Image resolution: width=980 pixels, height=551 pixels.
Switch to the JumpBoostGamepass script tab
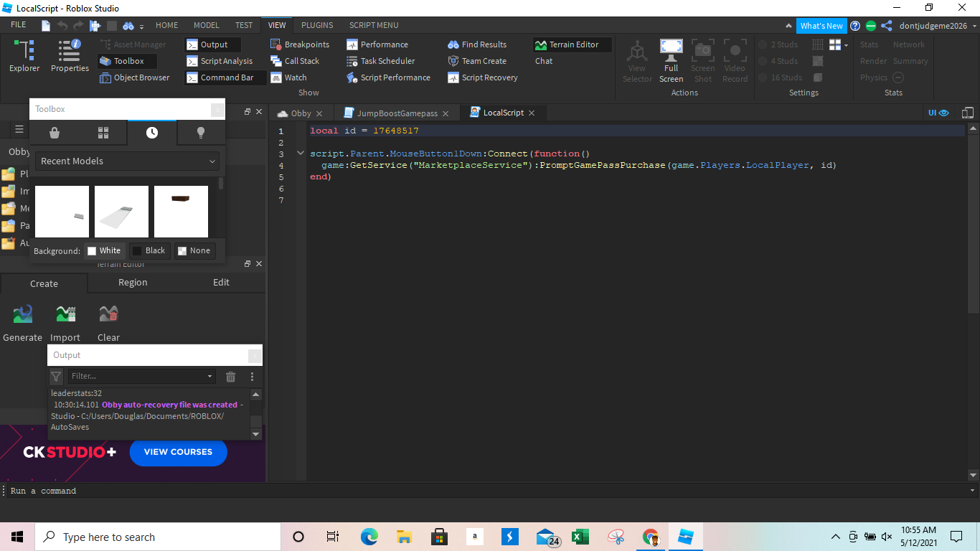[x=397, y=113]
